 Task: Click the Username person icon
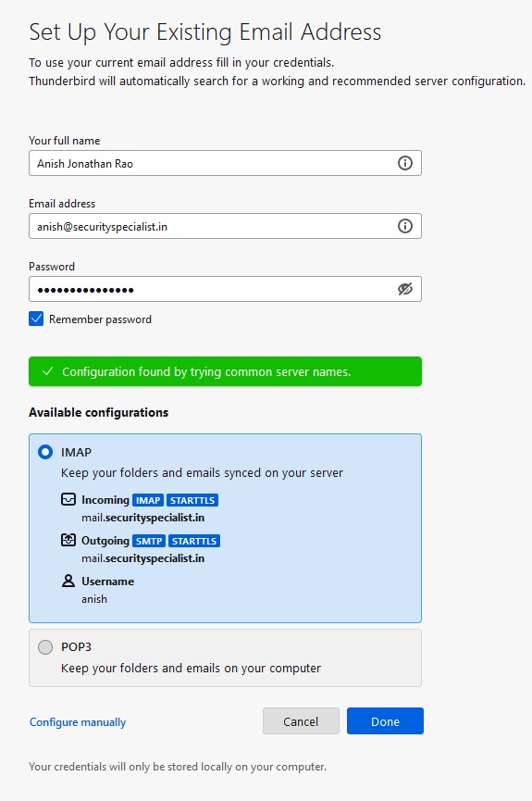(x=68, y=581)
